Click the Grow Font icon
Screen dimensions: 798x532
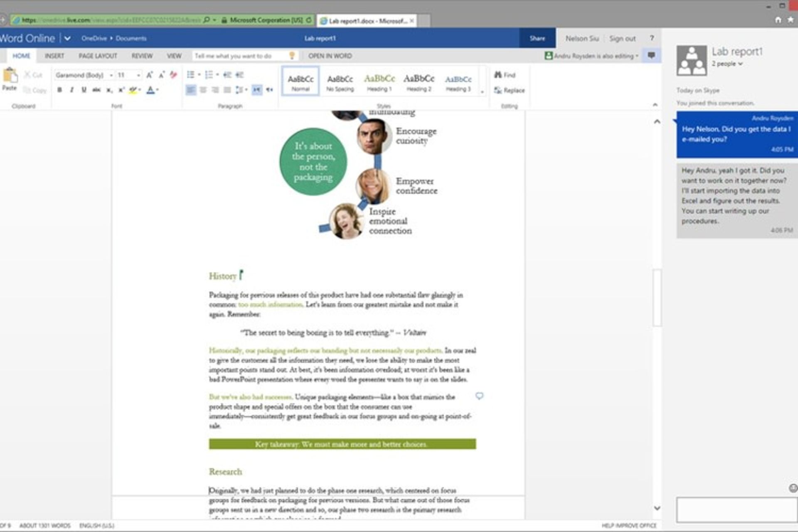point(149,75)
